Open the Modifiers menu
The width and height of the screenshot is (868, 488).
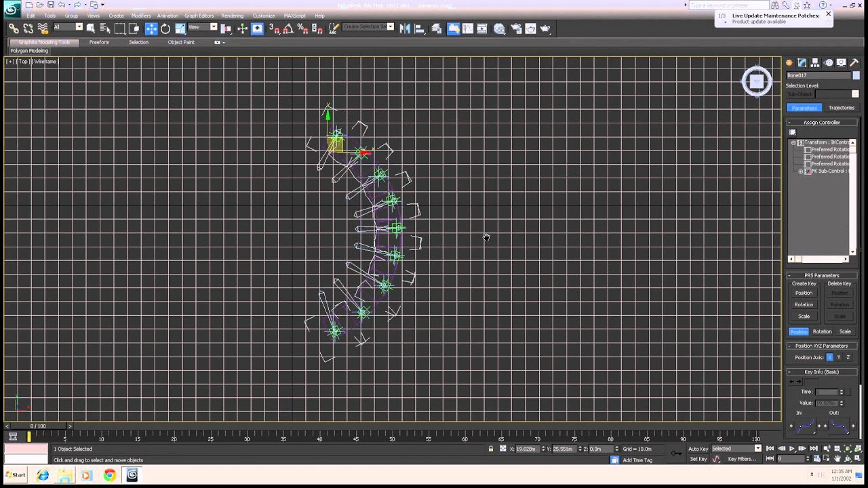point(141,16)
